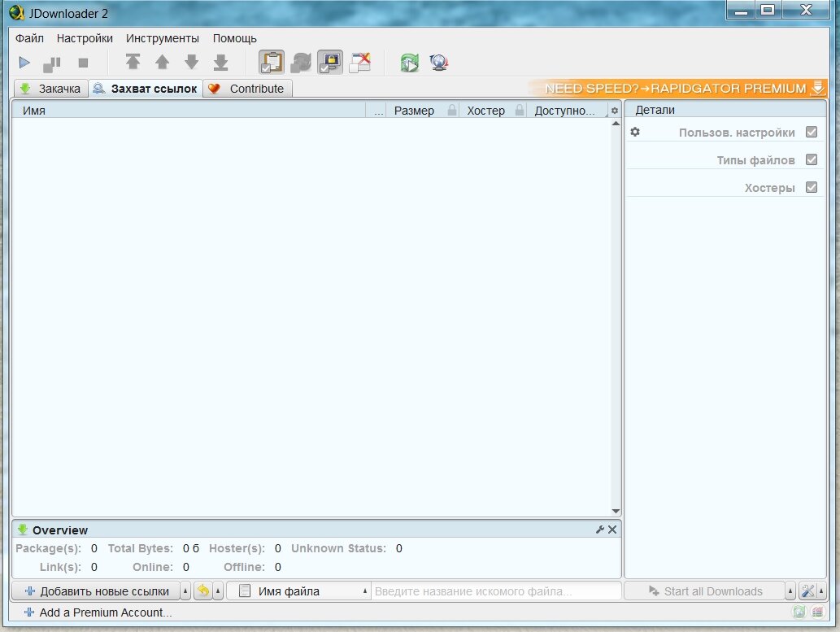Expand arrow beside the yellow undo icon
Screen dimensions: 840x632
(218, 591)
